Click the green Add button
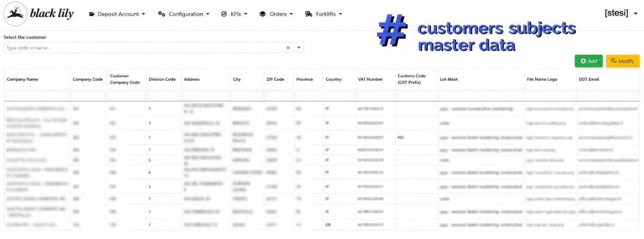This screenshot has height=239, width=644. pos(589,61)
